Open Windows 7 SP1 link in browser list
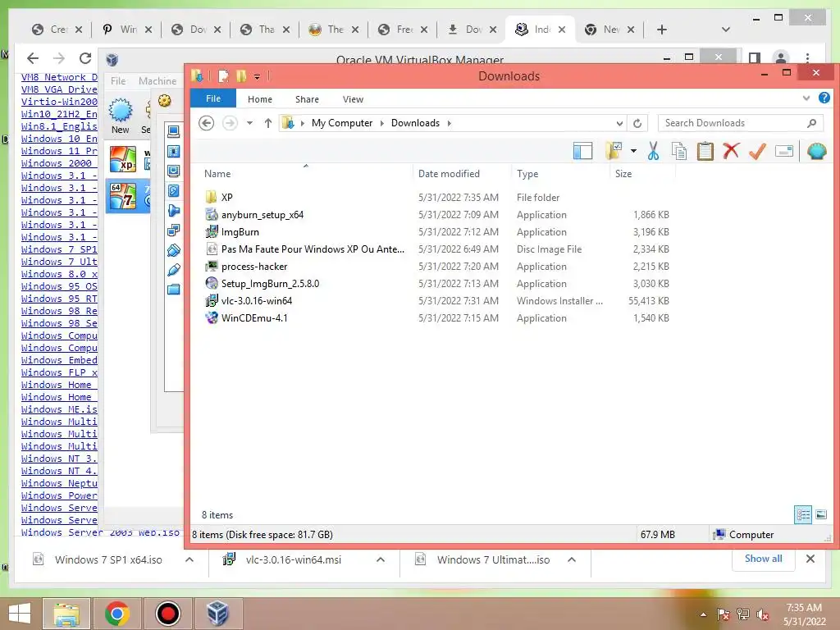Image resolution: width=840 pixels, height=630 pixels. (x=59, y=249)
